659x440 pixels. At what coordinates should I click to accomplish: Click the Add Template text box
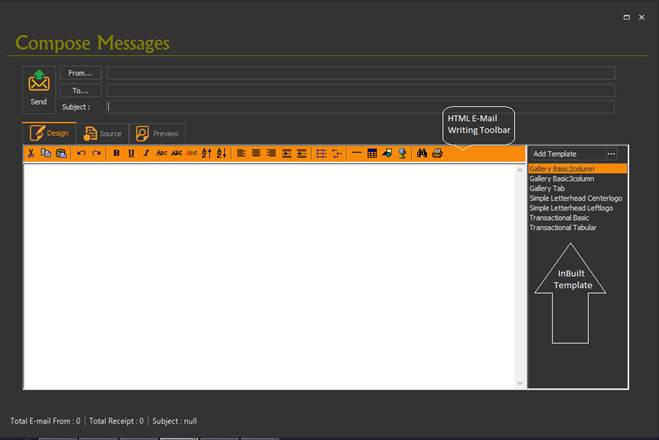(x=567, y=154)
